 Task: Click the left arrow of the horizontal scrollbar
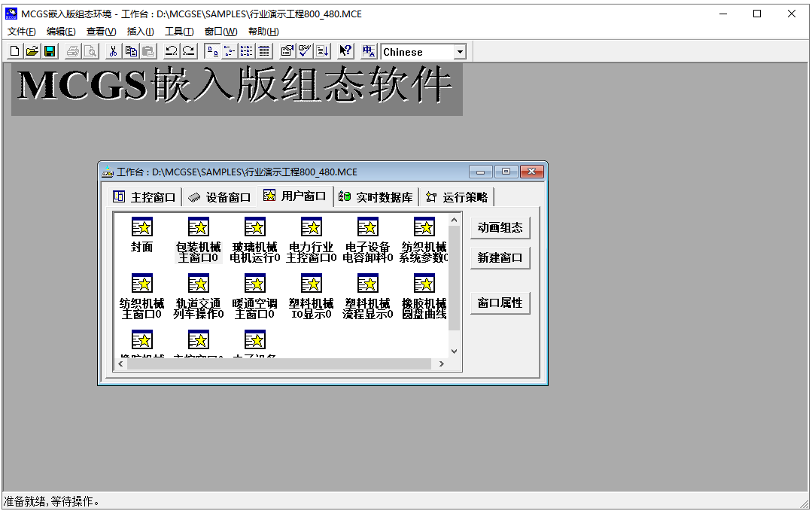click(120, 364)
